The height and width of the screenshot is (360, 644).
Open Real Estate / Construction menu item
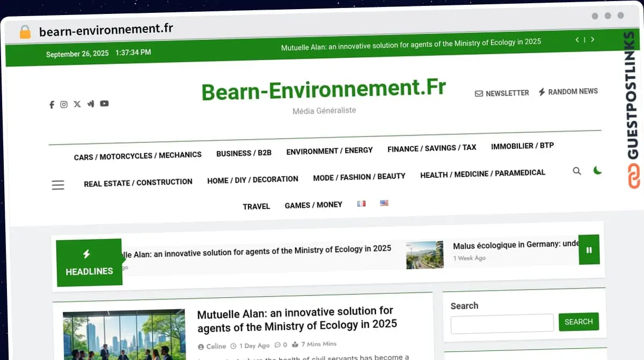[x=138, y=183]
